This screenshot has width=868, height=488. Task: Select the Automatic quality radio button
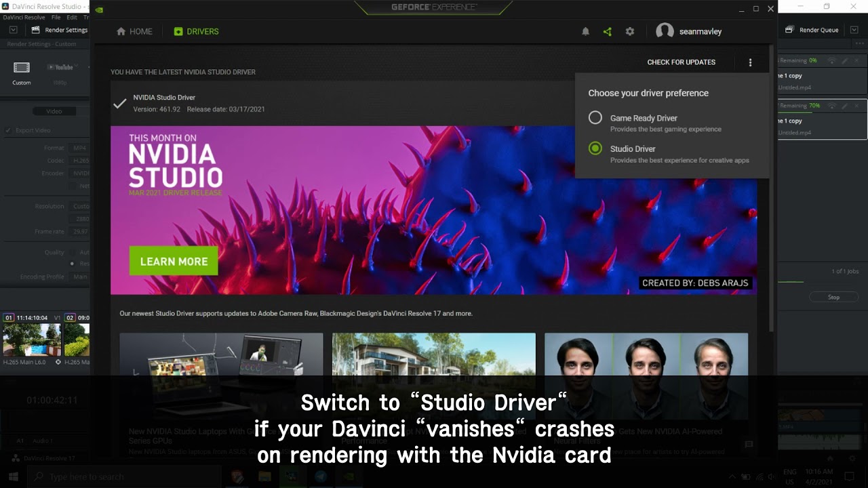(x=72, y=252)
